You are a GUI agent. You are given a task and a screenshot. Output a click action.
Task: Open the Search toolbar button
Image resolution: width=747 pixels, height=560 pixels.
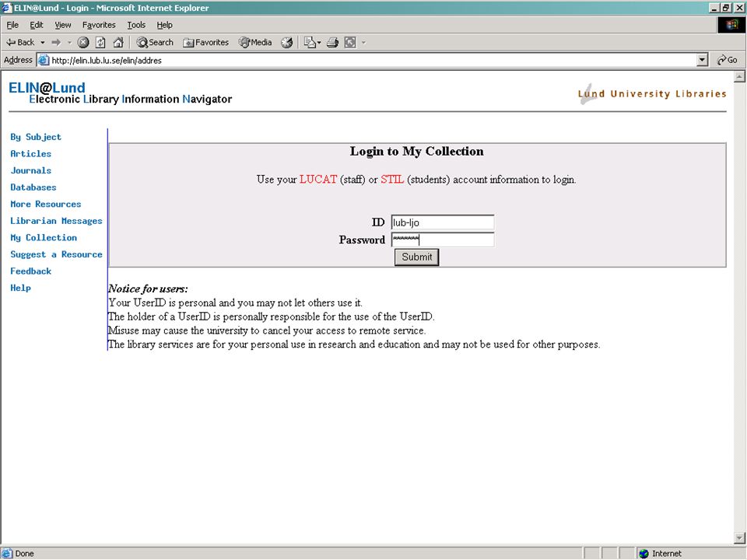click(x=155, y=42)
